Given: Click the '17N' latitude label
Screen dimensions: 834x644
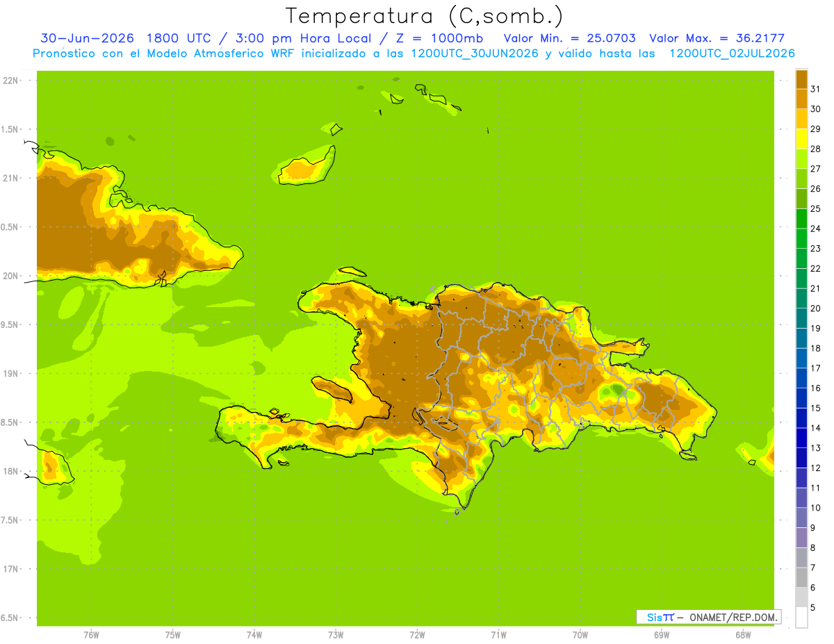Looking at the screenshot, I should (x=10, y=569).
